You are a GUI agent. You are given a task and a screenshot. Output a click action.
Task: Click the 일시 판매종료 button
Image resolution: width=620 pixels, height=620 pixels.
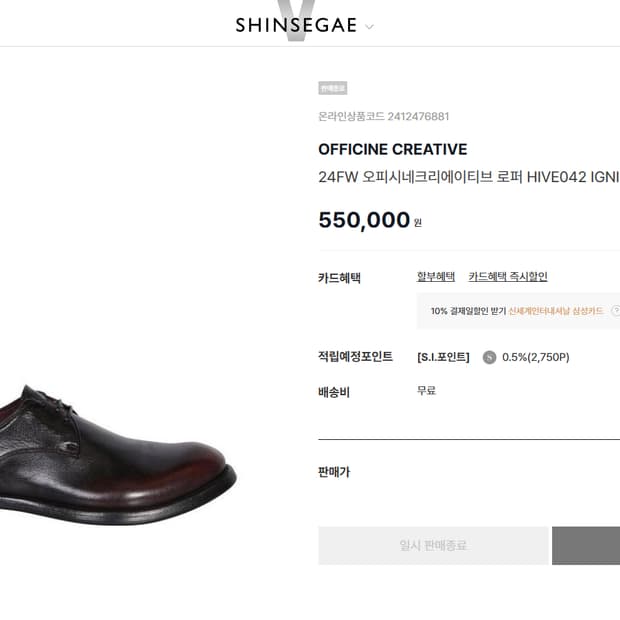[x=433, y=546]
